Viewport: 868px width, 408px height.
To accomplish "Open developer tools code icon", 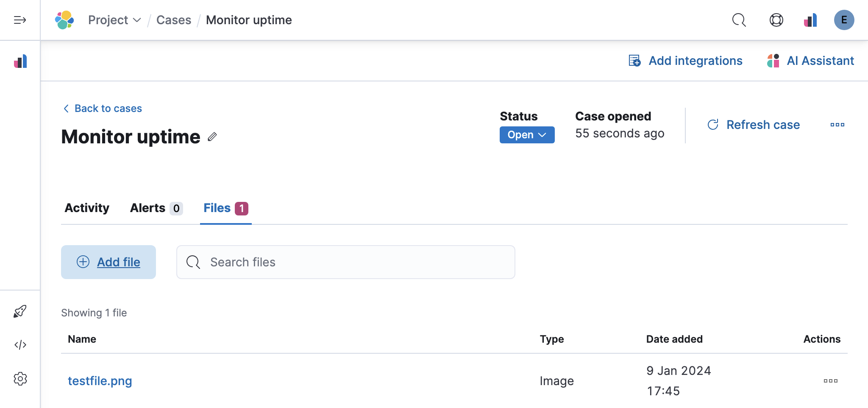I will pyautogui.click(x=20, y=345).
